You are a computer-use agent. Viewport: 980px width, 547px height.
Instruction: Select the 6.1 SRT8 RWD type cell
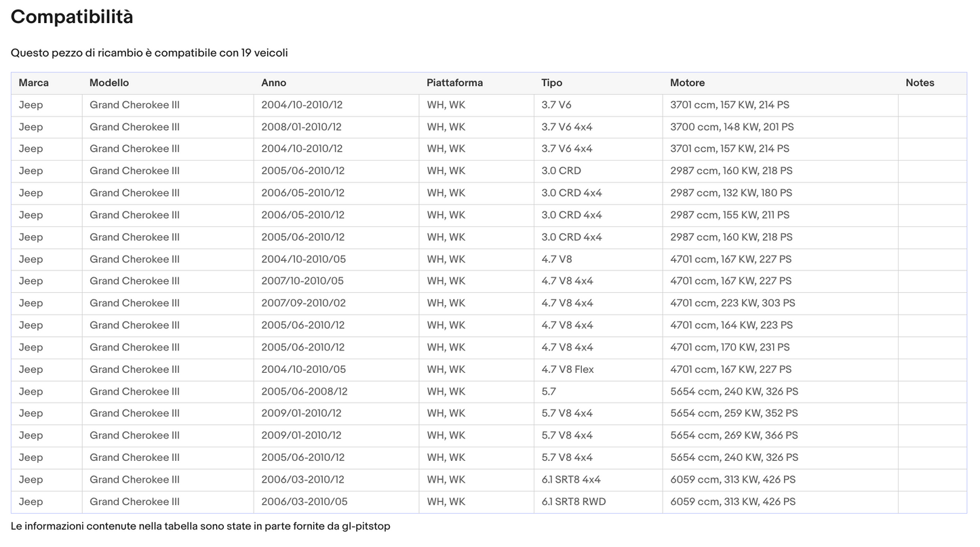tap(573, 502)
